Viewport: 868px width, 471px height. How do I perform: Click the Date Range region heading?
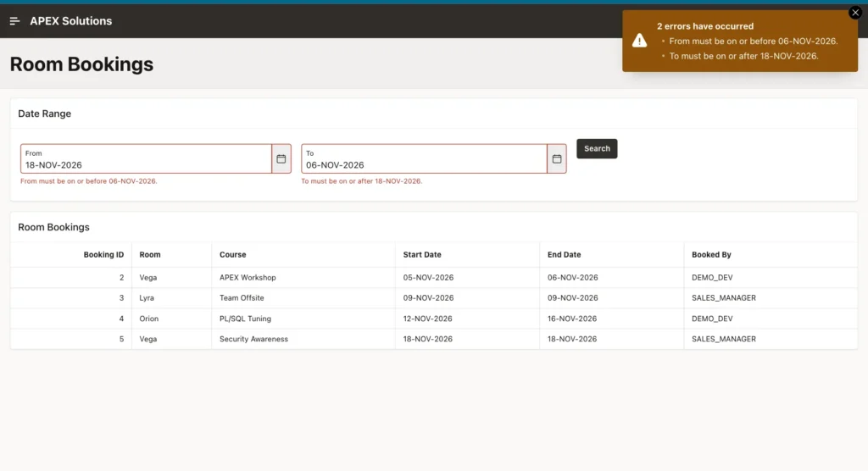[x=44, y=114]
